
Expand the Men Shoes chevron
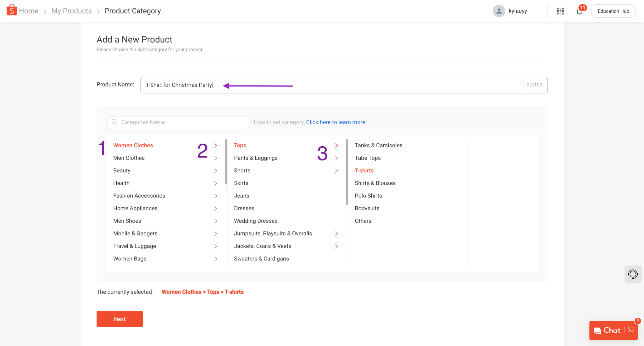coord(216,221)
